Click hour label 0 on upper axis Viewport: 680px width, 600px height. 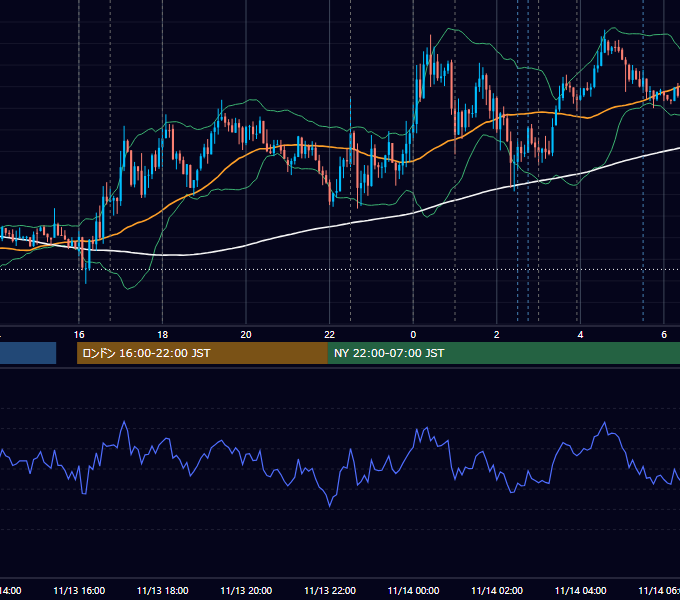tap(413, 335)
